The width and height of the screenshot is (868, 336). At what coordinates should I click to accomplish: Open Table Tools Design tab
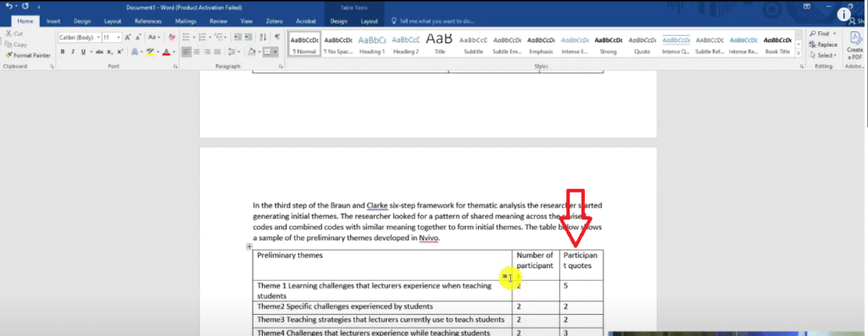coord(338,21)
